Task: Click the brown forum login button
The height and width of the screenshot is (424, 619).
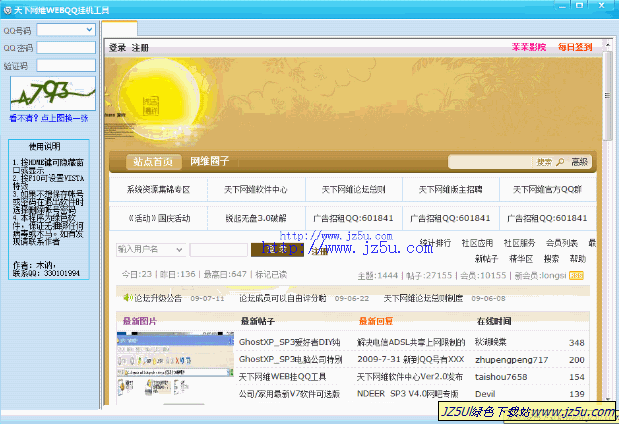Action: pos(277,250)
